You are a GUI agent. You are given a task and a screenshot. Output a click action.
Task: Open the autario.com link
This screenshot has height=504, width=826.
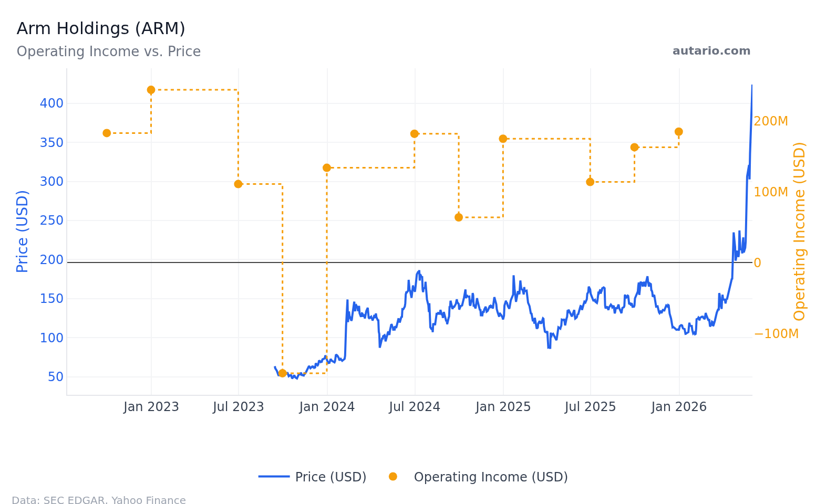(x=711, y=51)
